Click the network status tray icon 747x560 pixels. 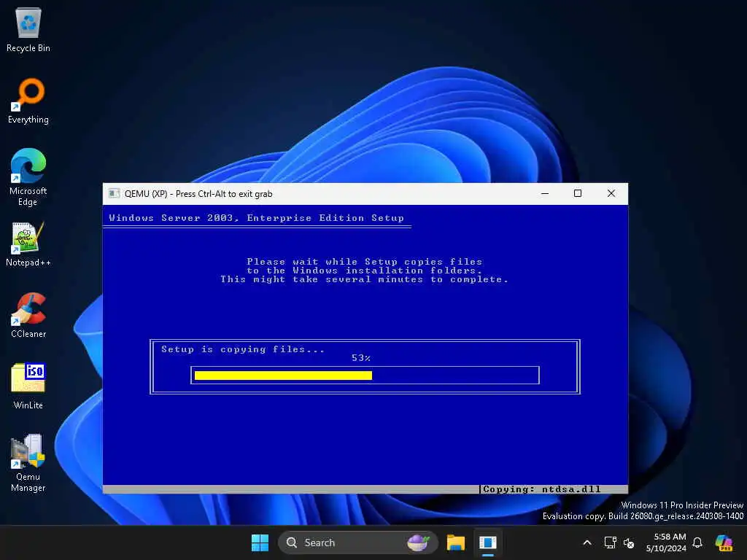610,542
